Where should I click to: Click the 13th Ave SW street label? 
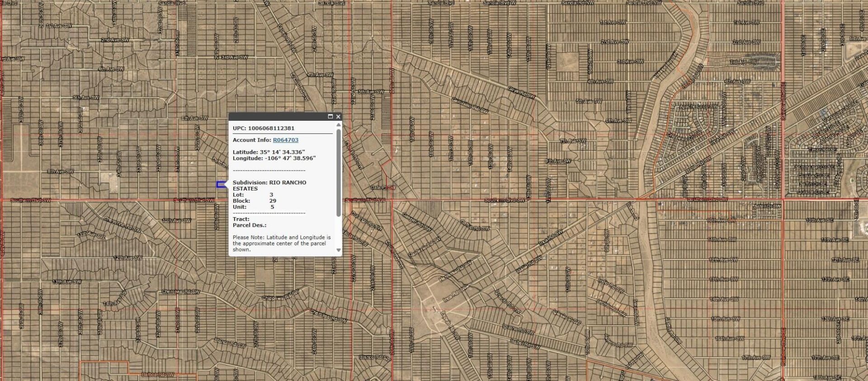pos(67,282)
